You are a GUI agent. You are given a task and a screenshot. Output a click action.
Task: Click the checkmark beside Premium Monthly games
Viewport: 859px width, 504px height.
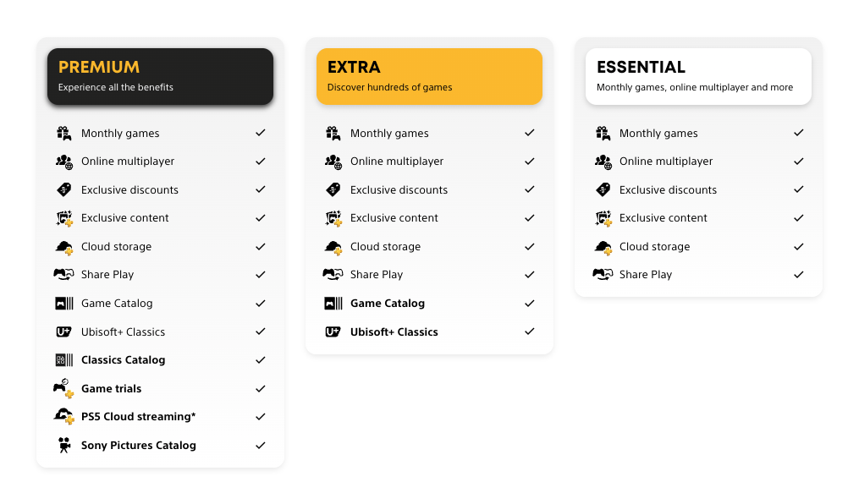click(x=261, y=134)
